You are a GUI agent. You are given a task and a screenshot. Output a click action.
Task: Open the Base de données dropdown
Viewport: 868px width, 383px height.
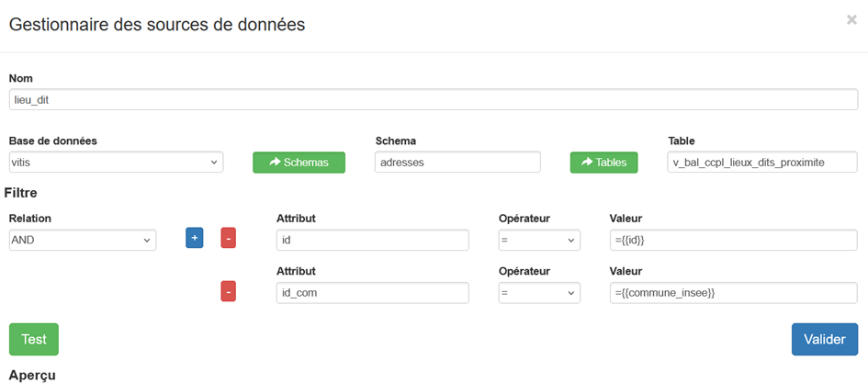pos(116,163)
